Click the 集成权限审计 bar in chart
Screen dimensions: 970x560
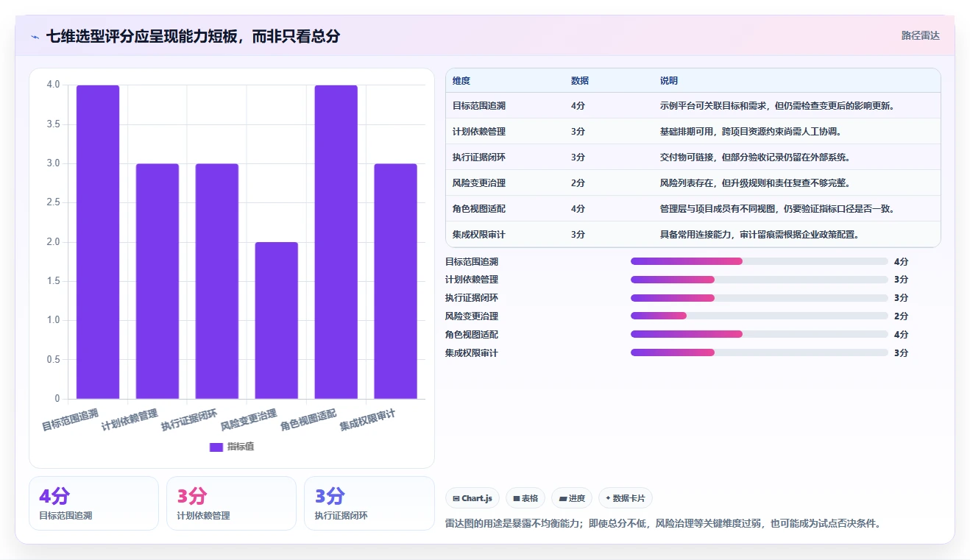tap(395, 281)
